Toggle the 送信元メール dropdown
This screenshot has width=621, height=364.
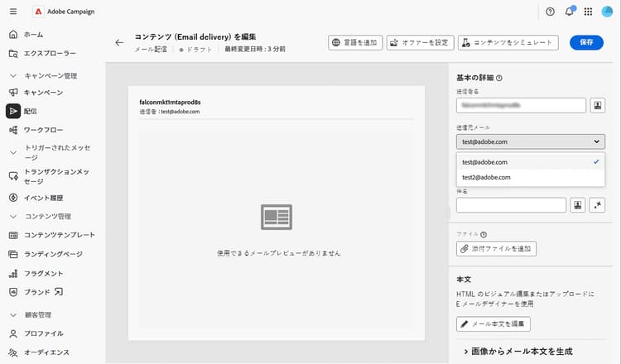coord(530,141)
